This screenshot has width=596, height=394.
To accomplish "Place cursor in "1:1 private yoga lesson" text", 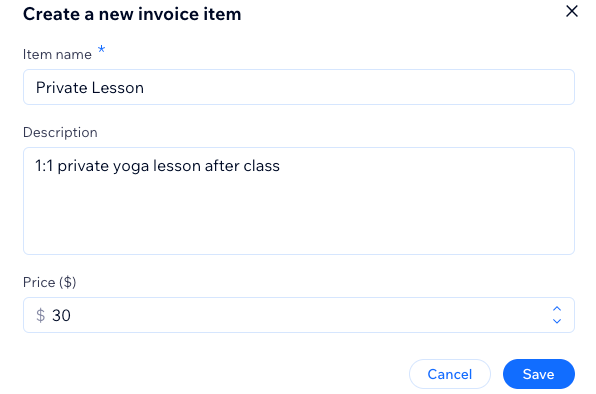I will click(118, 166).
